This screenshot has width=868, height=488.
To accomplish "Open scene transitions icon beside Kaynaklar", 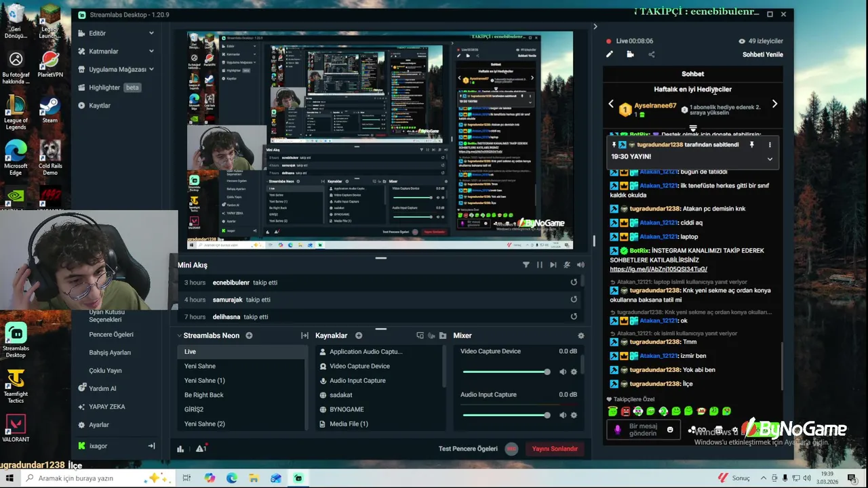I will tap(304, 335).
